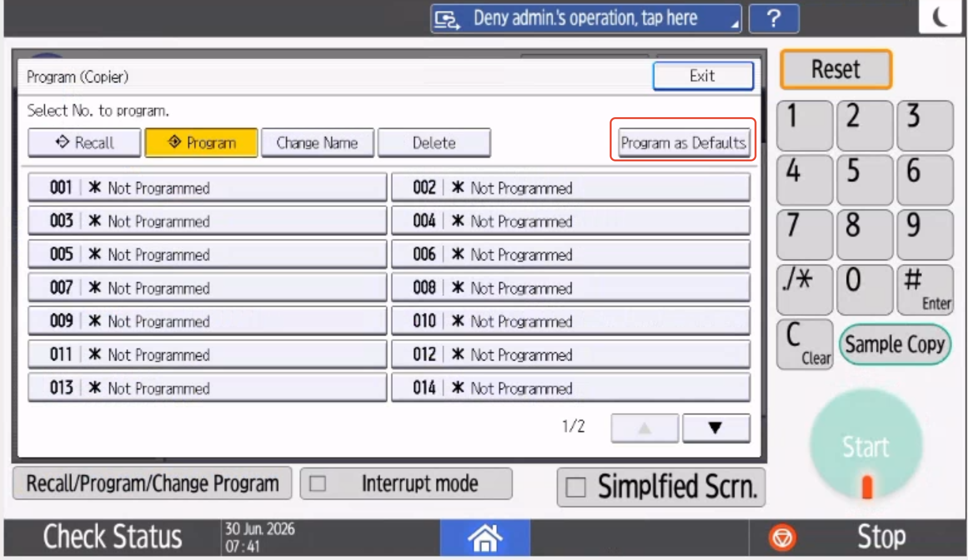Select program slot 006 Not Programmed

click(571, 254)
